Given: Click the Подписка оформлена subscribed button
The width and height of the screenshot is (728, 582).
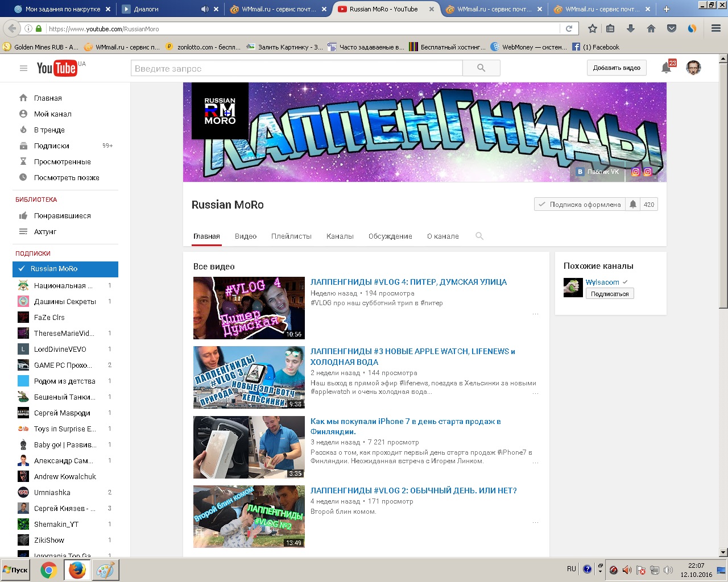Looking at the screenshot, I should coord(580,205).
